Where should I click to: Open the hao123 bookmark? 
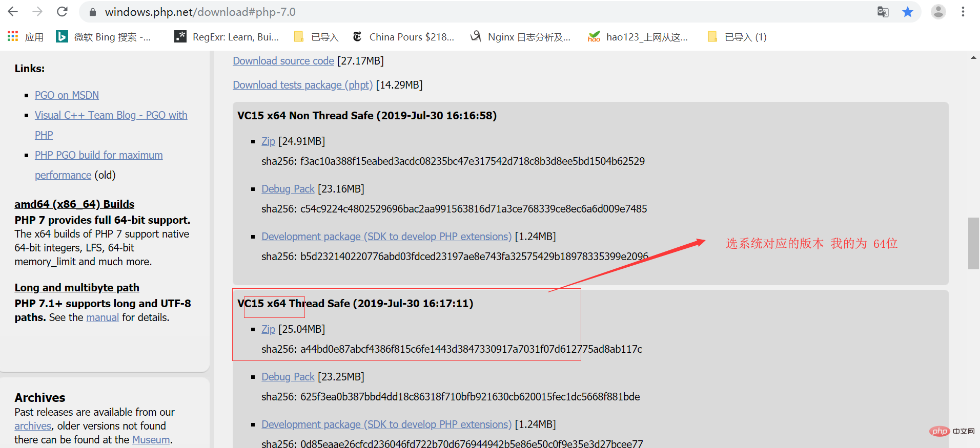[638, 37]
